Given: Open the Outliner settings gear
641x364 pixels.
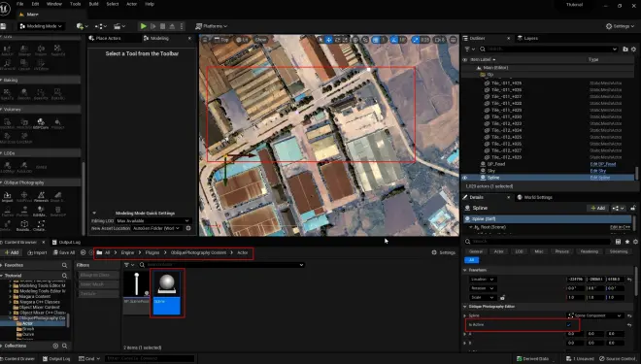Looking at the screenshot, I should (633, 50).
